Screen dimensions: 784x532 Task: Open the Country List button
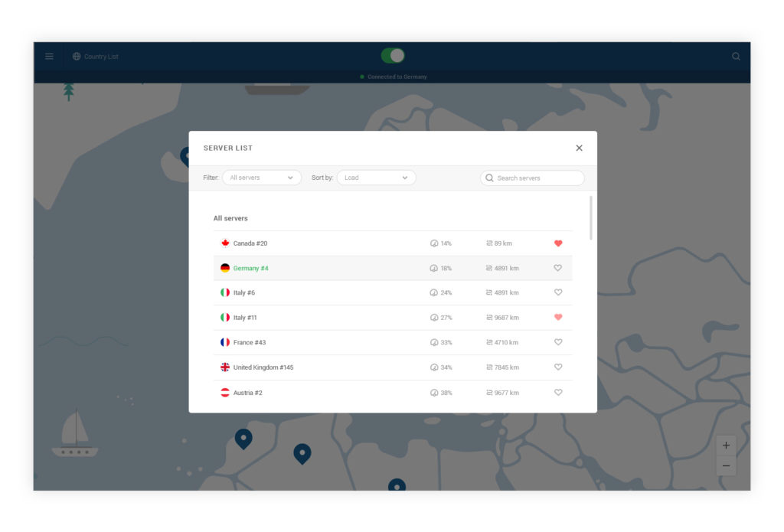96,57
